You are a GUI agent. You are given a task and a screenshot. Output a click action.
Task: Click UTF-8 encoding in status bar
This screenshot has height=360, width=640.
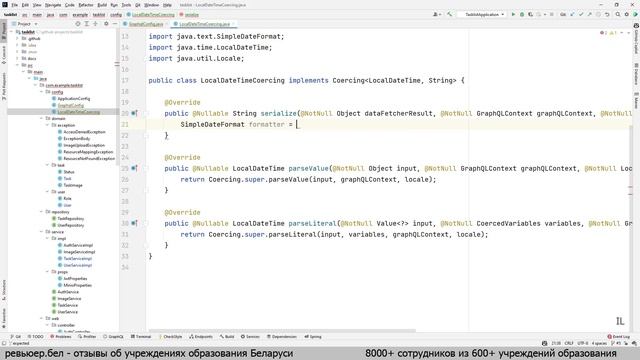(x=583, y=343)
